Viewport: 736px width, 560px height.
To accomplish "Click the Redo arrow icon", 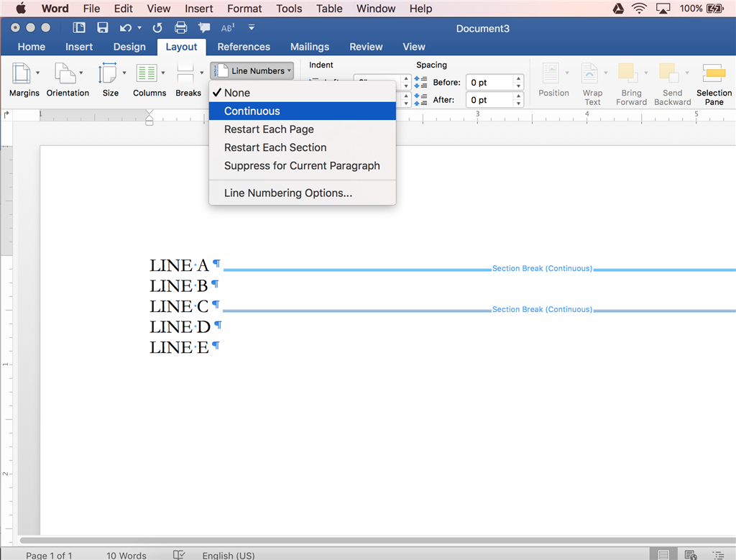I will tap(157, 28).
